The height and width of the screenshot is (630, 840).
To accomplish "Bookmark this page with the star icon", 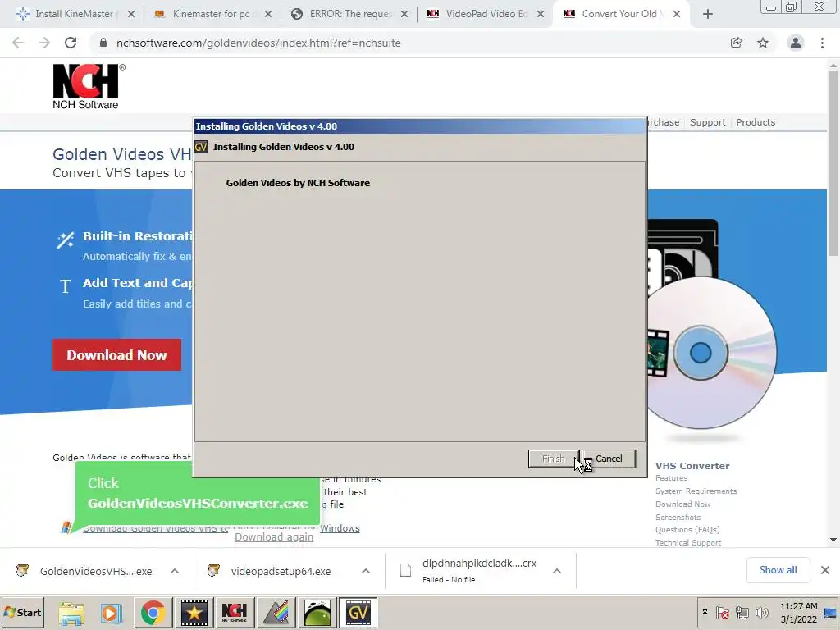I will point(763,43).
